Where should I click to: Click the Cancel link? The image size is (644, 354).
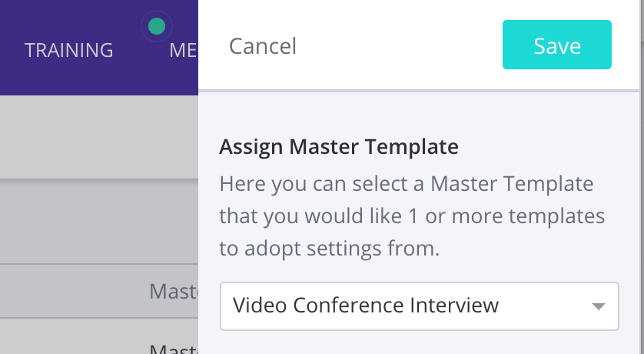[x=263, y=46]
